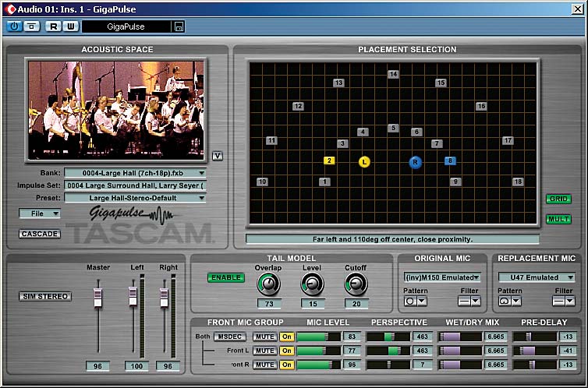Click the Level knob in Tail Model
The image size is (588, 388).
click(312, 284)
